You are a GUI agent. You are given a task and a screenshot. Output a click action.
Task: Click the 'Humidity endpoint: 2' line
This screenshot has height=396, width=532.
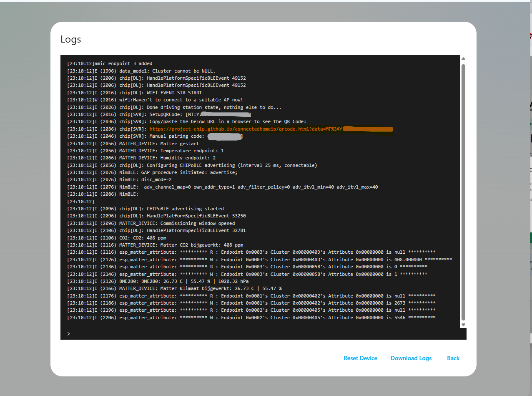point(141,158)
